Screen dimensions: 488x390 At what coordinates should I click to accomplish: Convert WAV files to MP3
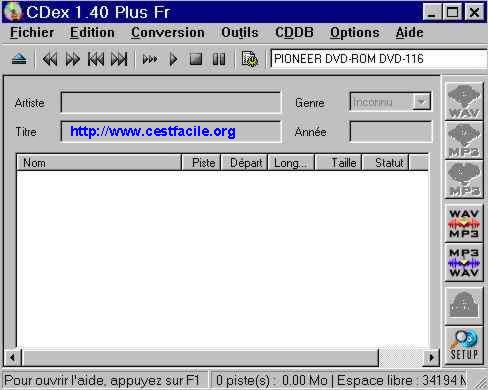(x=464, y=223)
